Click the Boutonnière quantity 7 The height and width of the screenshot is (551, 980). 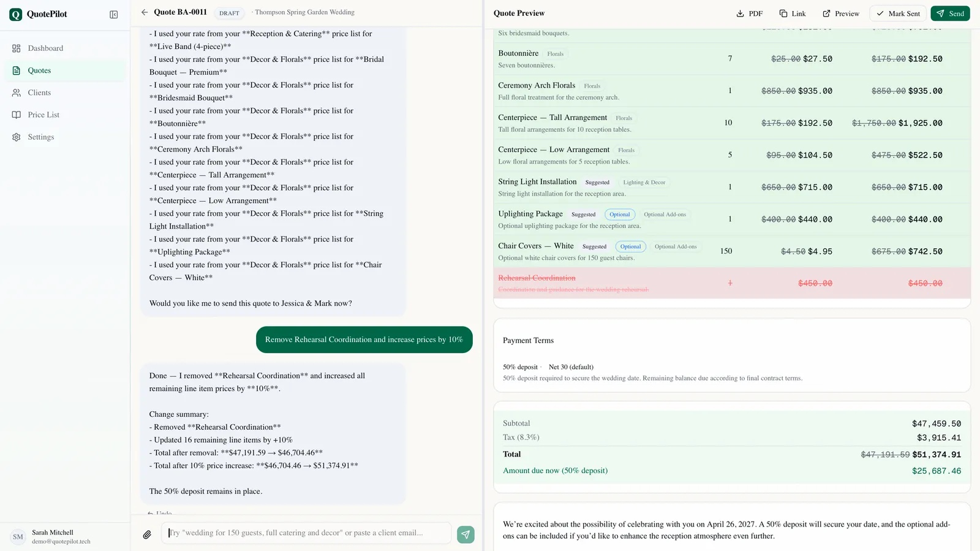(x=729, y=59)
